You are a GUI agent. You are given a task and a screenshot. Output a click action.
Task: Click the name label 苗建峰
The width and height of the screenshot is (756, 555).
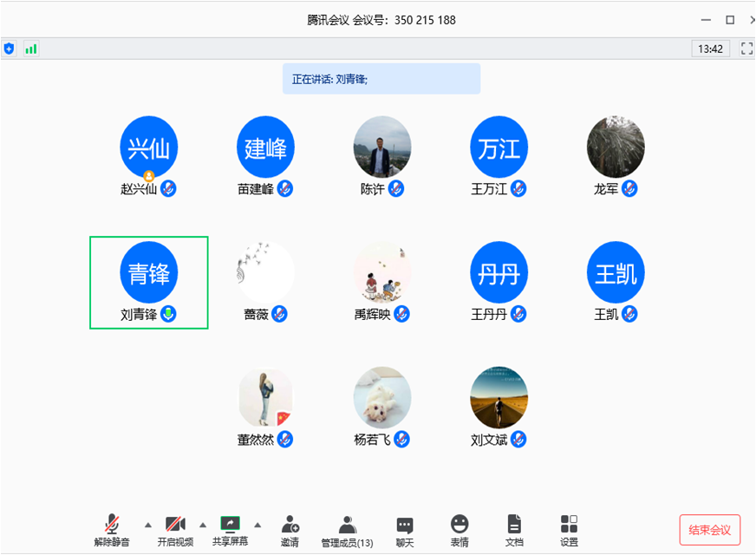click(256, 188)
